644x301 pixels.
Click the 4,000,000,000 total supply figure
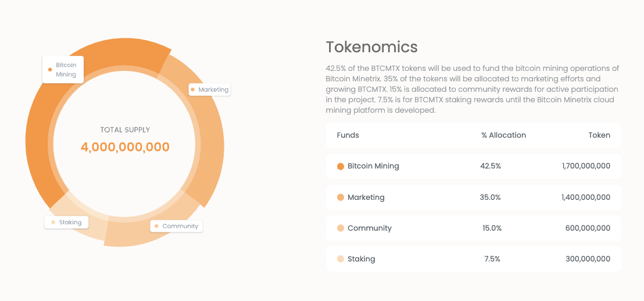tap(125, 147)
